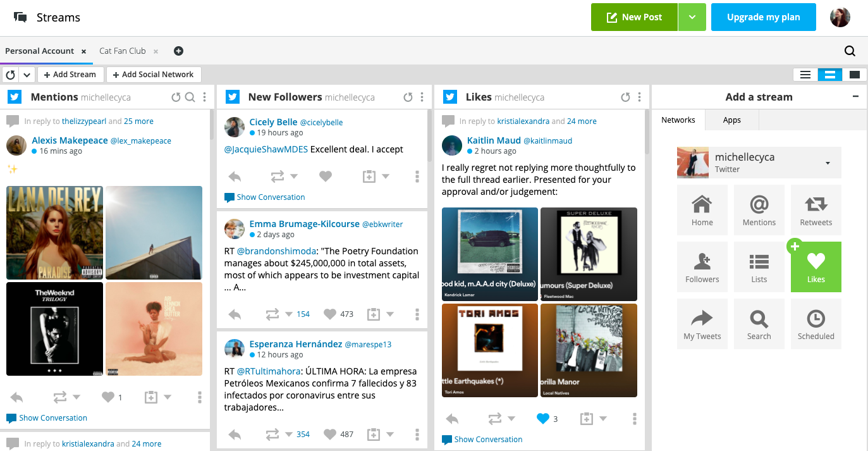Choose the My Tweets stream tile
Screen dimensions: 868x451
click(x=702, y=323)
